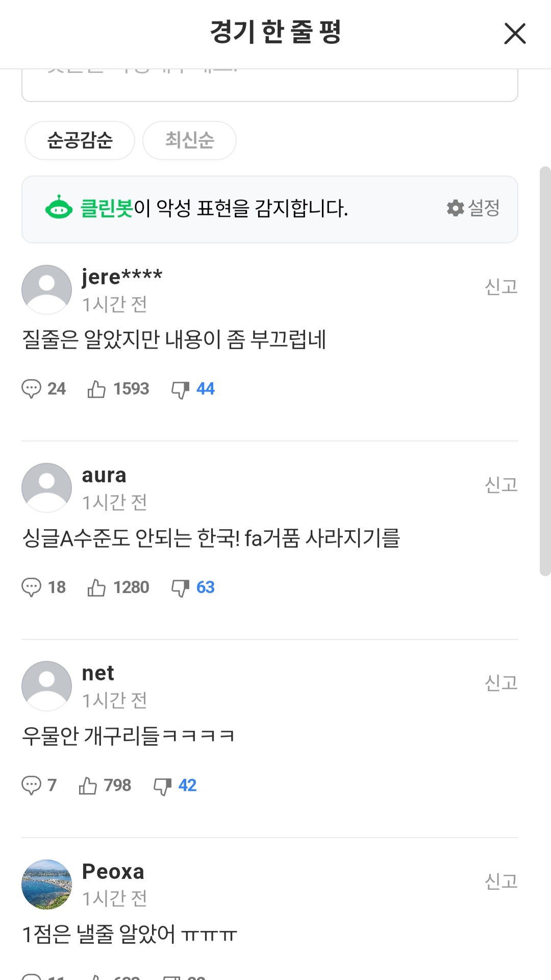Dislike aura's comment
This screenshot has width=551, height=980.
(180, 588)
